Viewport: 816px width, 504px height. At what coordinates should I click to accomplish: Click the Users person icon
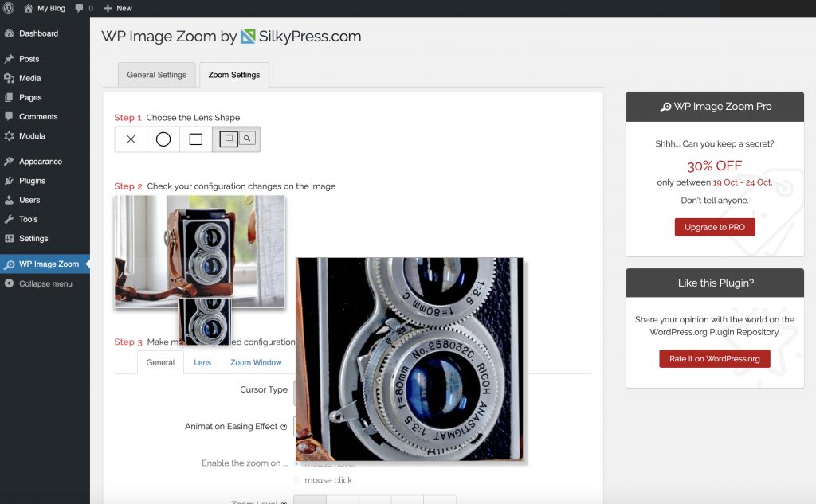click(9, 200)
